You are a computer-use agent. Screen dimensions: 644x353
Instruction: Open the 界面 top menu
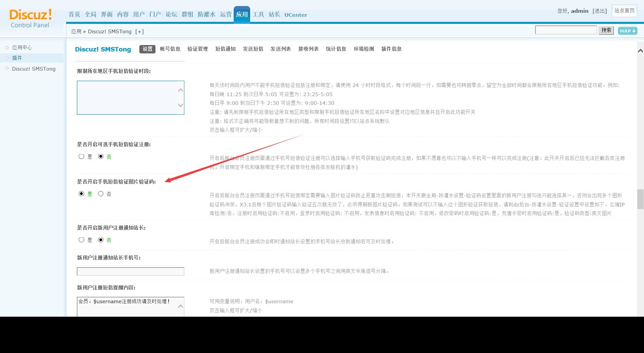106,14
